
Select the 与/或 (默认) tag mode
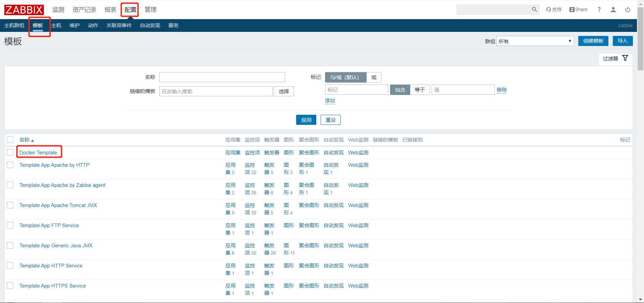tap(345, 78)
